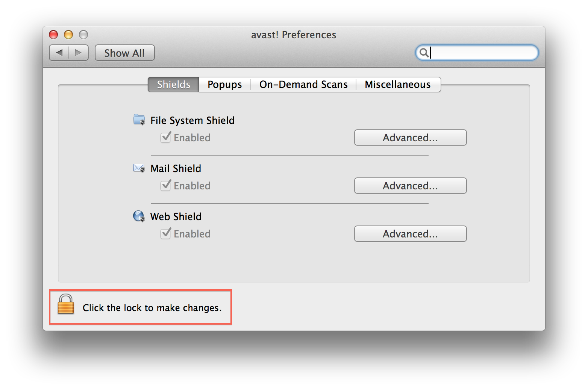Click the magnifying glass in the search field
This screenshot has width=588, height=390.
pyautogui.click(x=424, y=53)
